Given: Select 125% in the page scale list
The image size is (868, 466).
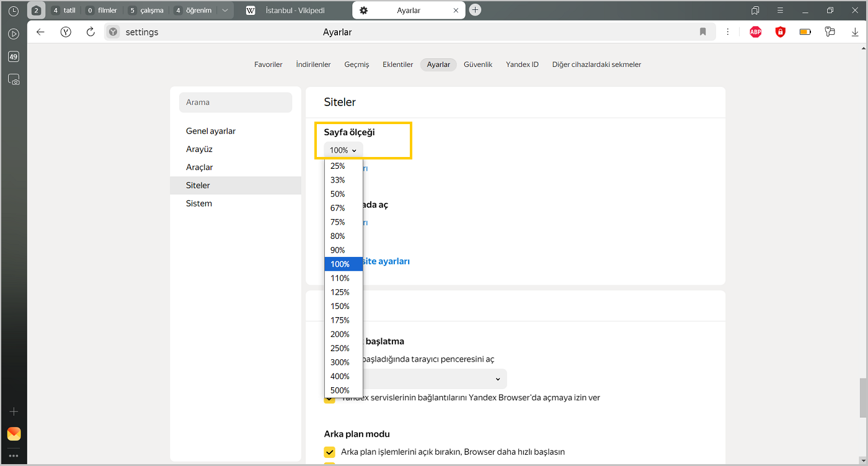Looking at the screenshot, I should click(x=340, y=292).
